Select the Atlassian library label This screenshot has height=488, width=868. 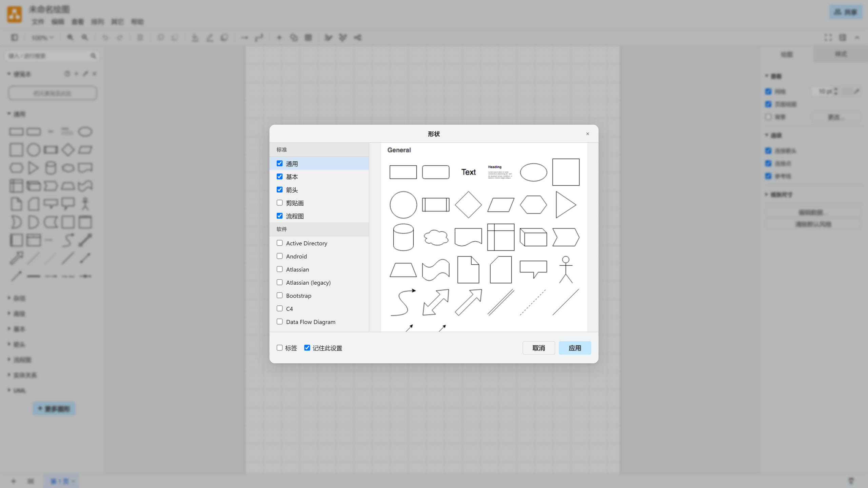[x=297, y=269]
